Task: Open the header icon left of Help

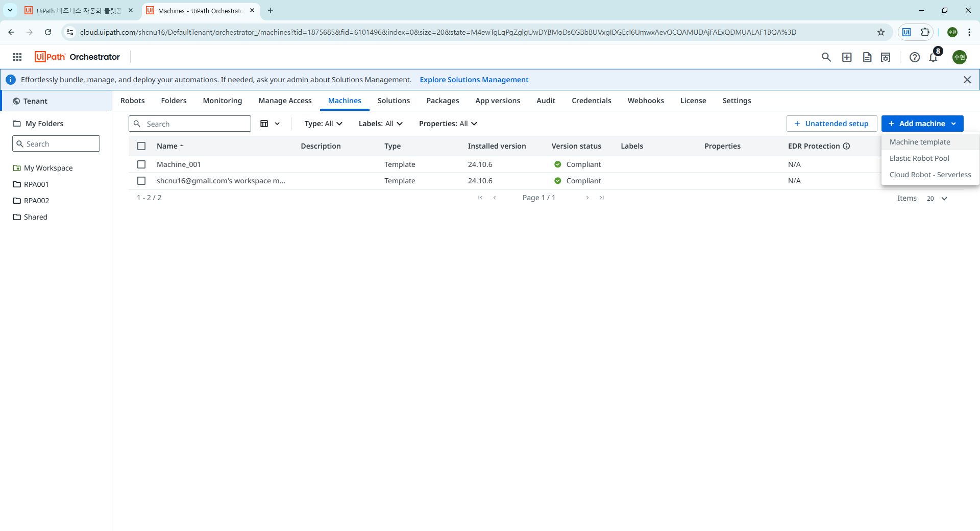Action: (886, 57)
